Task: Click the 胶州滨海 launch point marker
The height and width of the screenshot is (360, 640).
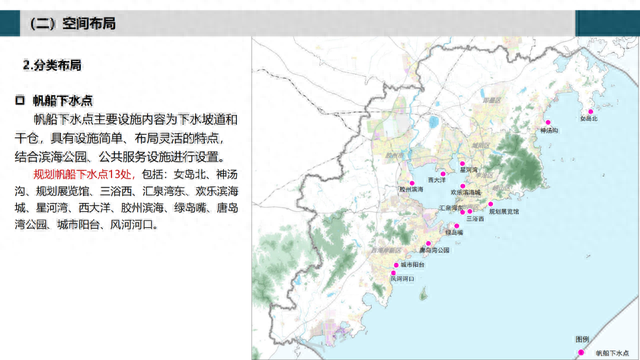Action: click(412, 183)
